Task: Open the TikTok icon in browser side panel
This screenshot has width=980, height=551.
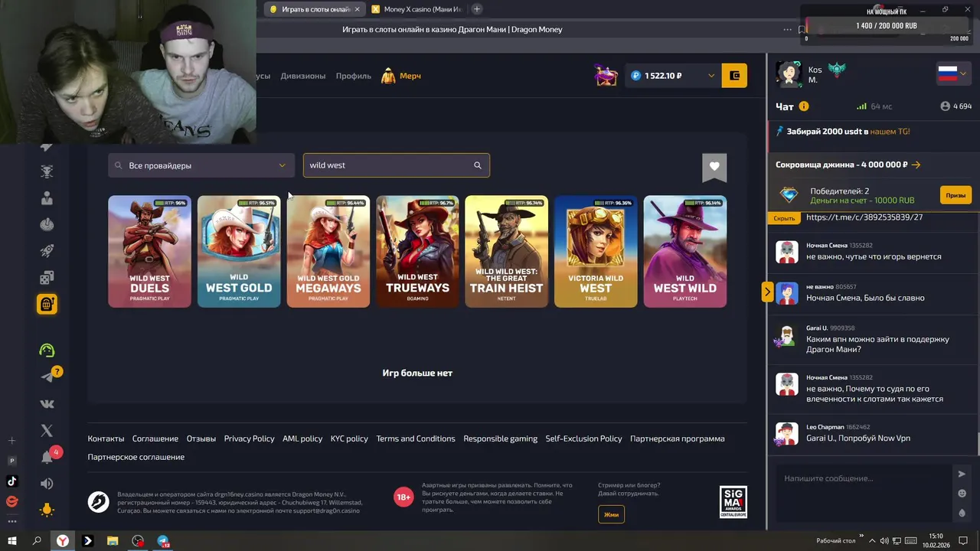Action: coord(11,481)
